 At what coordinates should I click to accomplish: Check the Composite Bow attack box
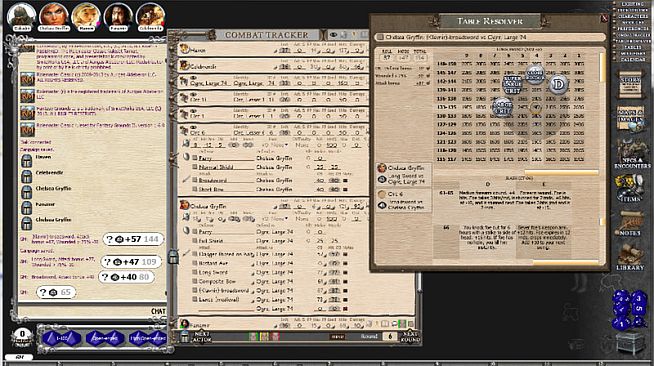[x=195, y=281]
